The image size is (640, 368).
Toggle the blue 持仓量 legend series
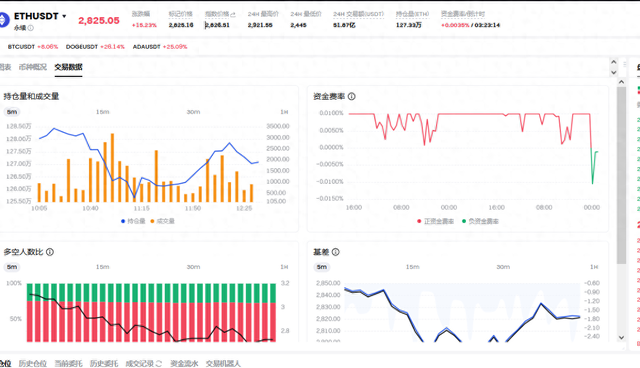[133, 221]
